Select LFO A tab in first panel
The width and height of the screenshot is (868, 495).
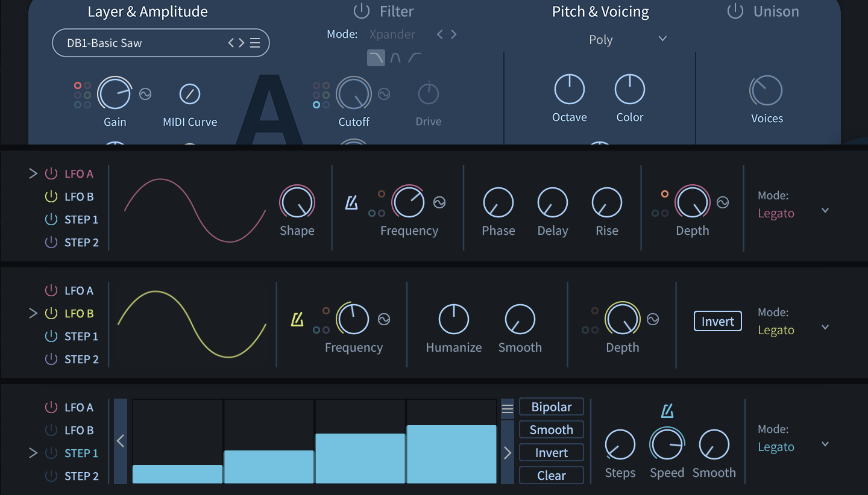79,174
